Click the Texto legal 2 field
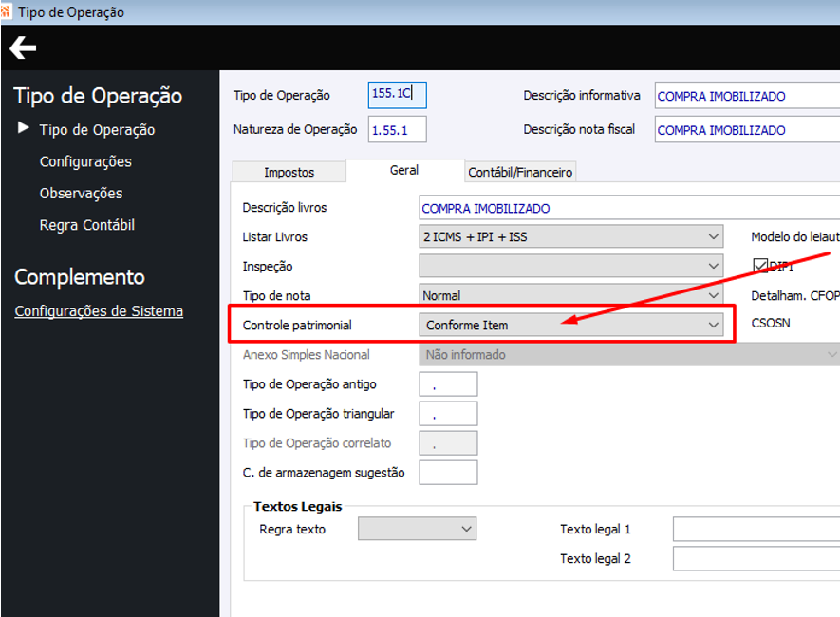 pyautogui.click(x=756, y=558)
